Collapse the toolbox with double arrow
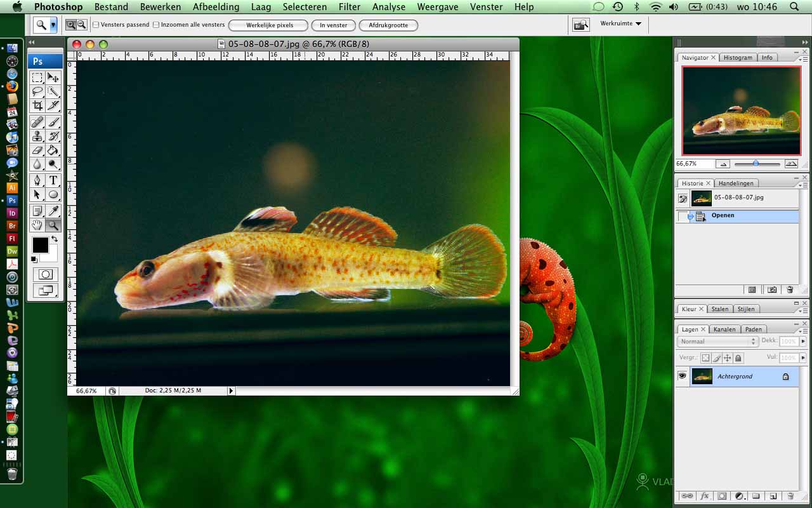 click(x=32, y=43)
